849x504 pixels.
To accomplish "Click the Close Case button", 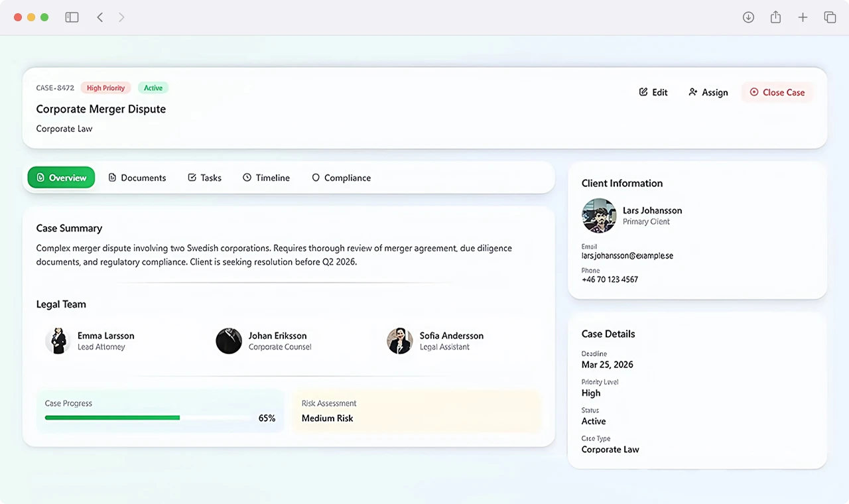I will (777, 92).
